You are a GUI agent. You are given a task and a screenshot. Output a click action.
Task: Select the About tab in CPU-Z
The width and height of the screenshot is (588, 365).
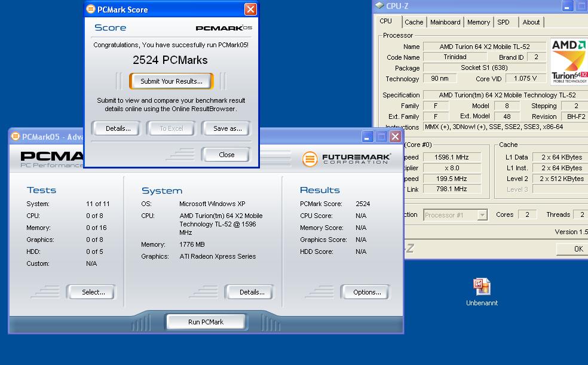531,22
